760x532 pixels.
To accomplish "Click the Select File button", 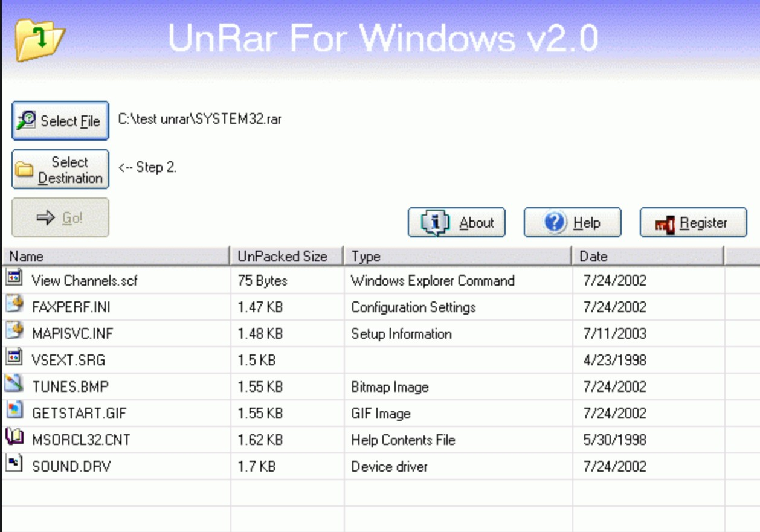I will coord(60,121).
